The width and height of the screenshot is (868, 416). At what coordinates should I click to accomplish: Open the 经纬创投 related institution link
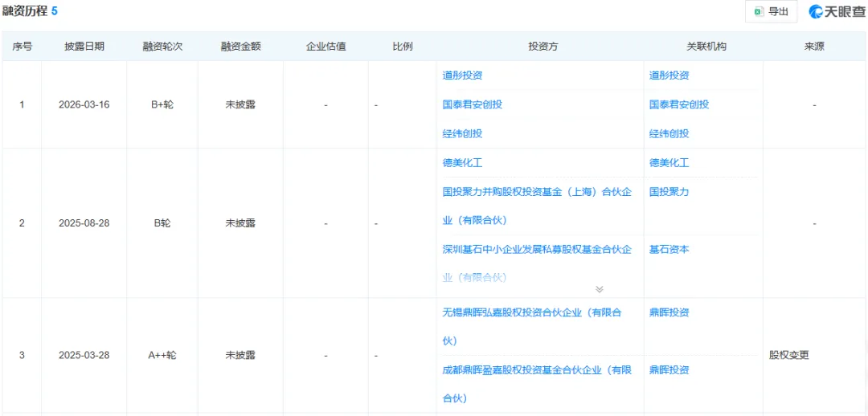pyautogui.click(x=669, y=133)
